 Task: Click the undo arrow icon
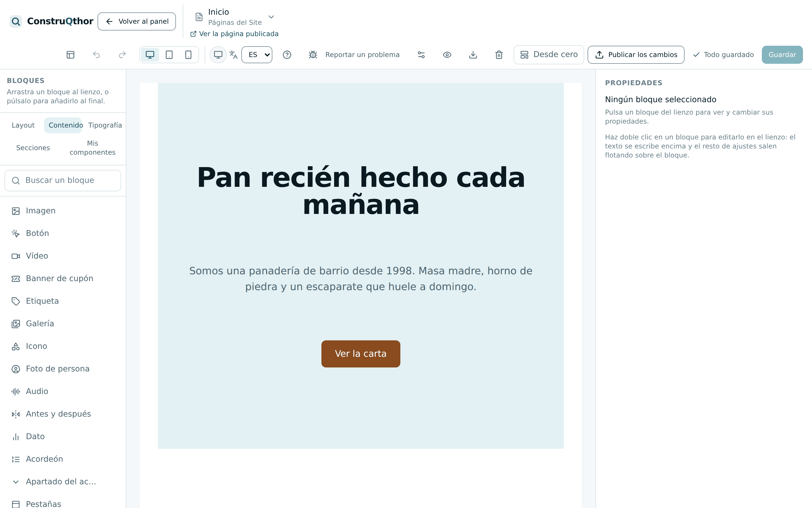96,55
